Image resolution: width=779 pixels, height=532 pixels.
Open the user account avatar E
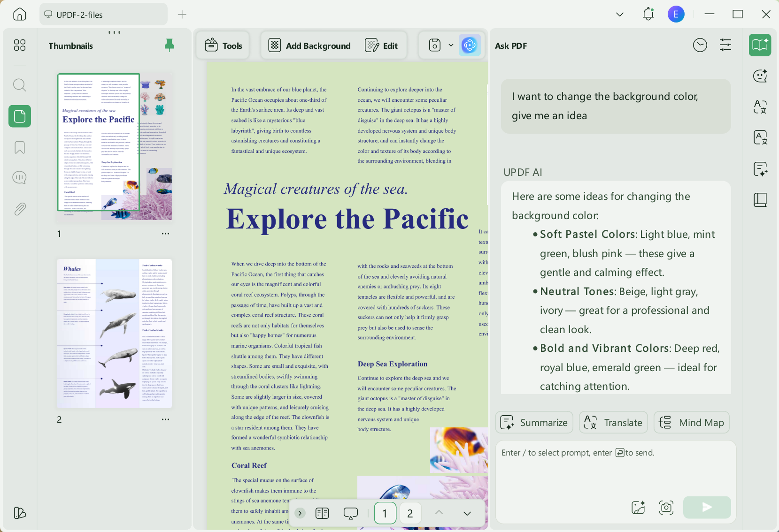(x=676, y=14)
